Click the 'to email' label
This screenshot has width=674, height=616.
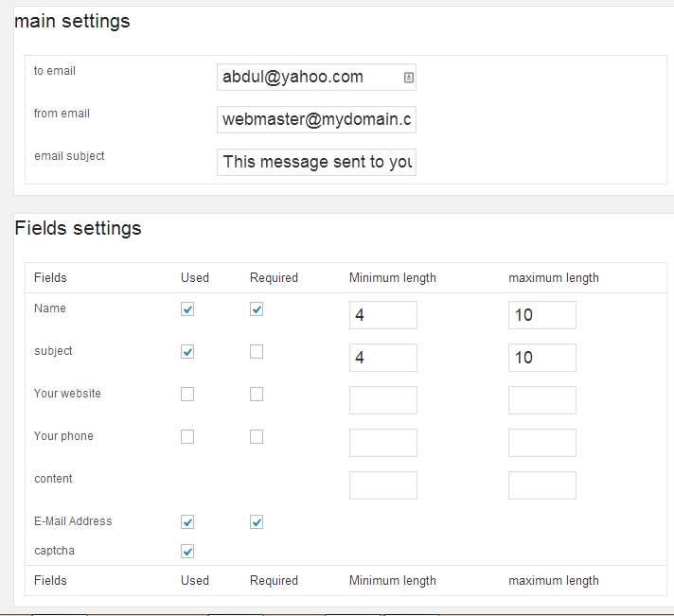(55, 71)
